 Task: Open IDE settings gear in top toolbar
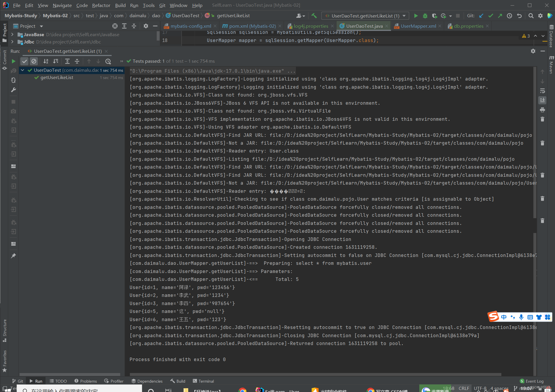540,16
